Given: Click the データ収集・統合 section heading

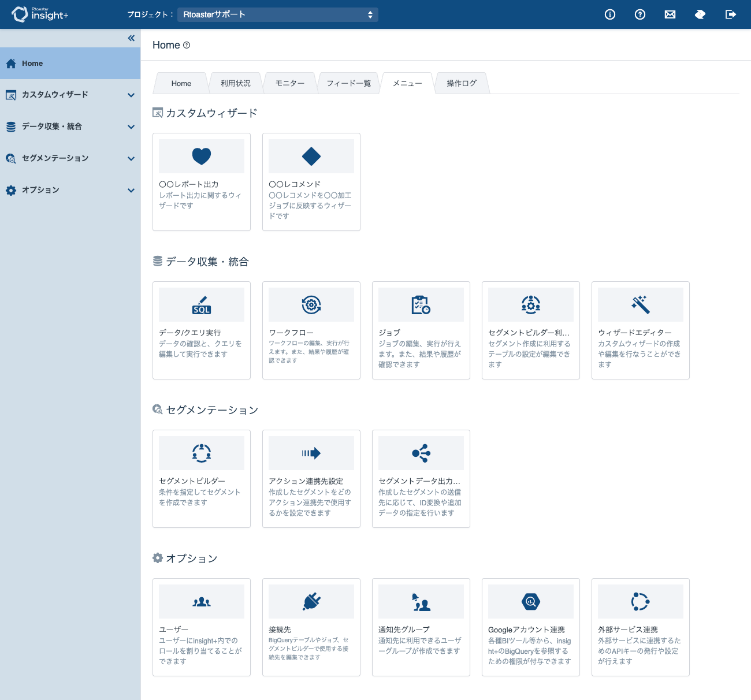Looking at the screenshot, I should [207, 262].
